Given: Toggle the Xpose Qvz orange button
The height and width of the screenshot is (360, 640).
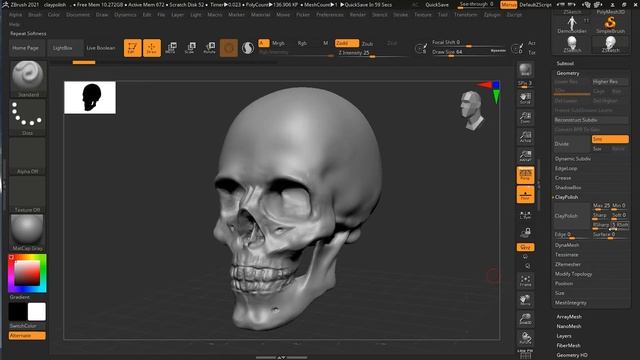Looking at the screenshot, I should coord(525,247).
